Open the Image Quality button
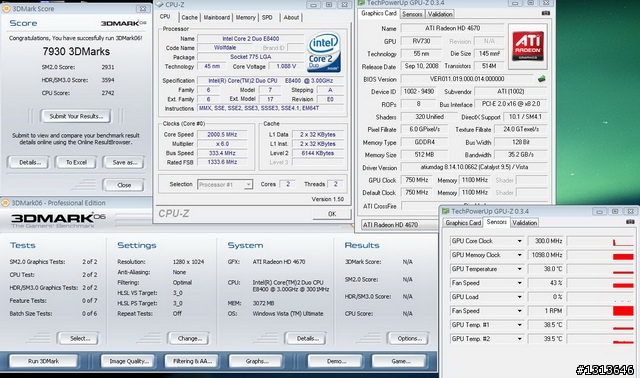The width and height of the screenshot is (640, 378). 128,361
